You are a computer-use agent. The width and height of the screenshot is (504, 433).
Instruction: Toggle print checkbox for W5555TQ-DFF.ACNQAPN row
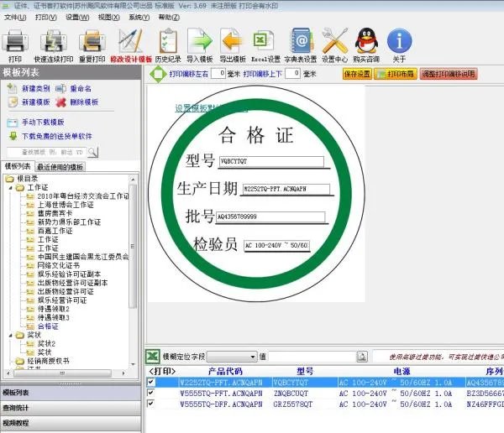150,404
